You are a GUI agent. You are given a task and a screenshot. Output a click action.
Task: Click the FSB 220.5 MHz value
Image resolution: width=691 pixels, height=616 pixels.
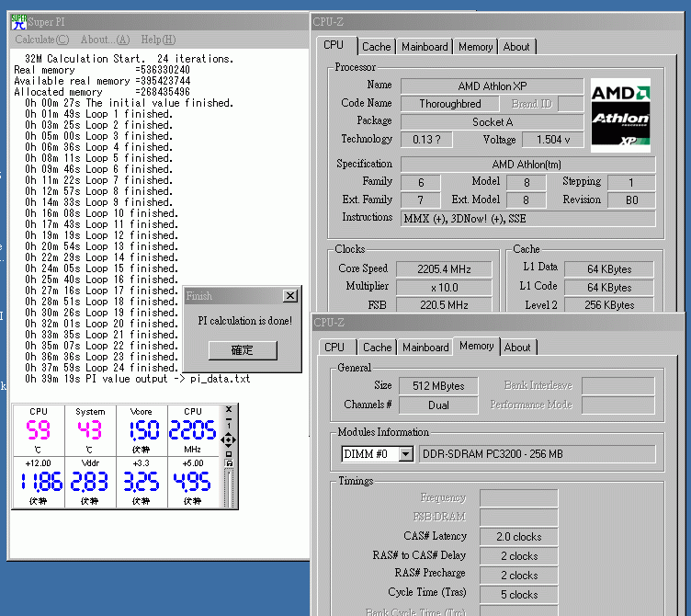(x=444, y=305)
